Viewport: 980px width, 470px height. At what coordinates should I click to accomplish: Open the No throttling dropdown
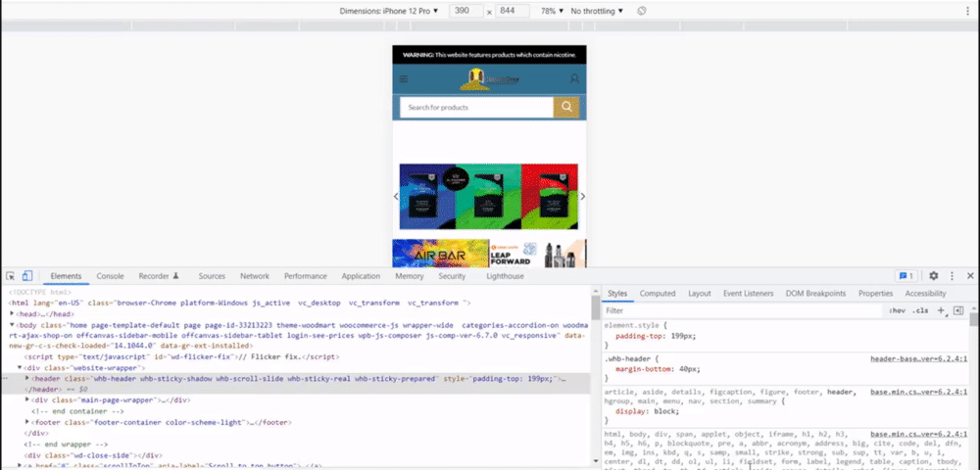[597, 11]
